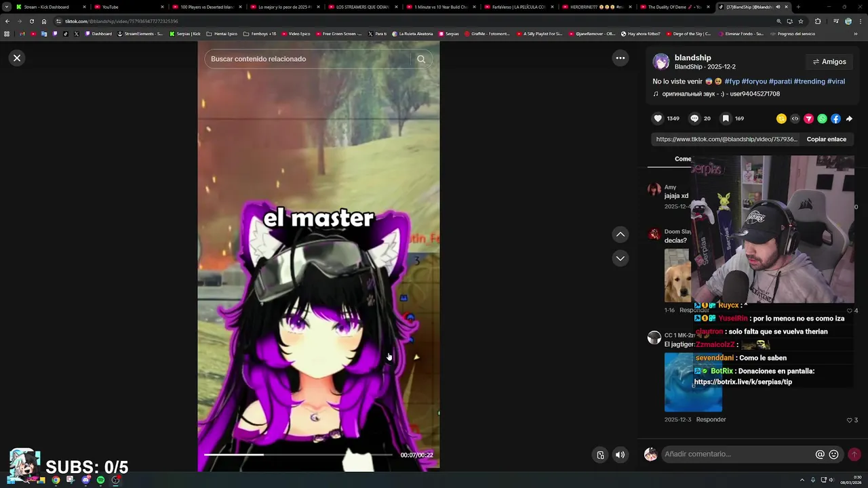Toggle the auto-scroll button beside volume
Image resolution: width=868 pixels, height=488 pixels.
[600, 455]
